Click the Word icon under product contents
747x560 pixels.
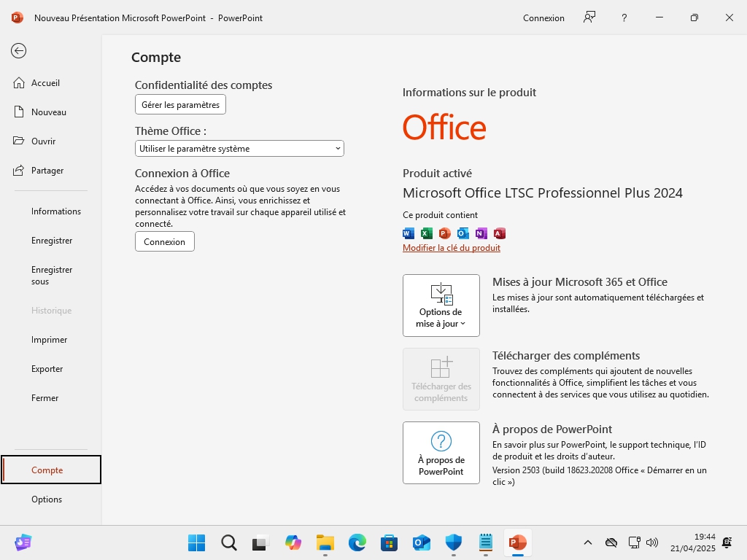[x=409, y=233]
